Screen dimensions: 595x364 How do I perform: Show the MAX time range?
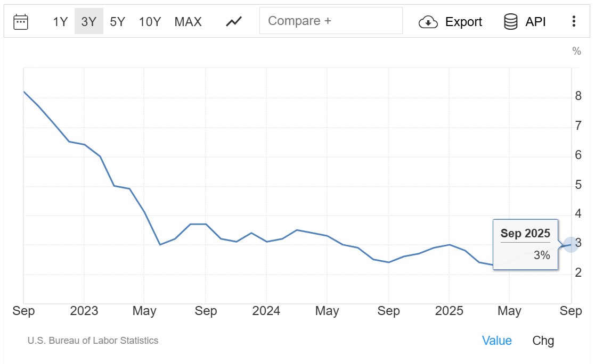point(188,22)
